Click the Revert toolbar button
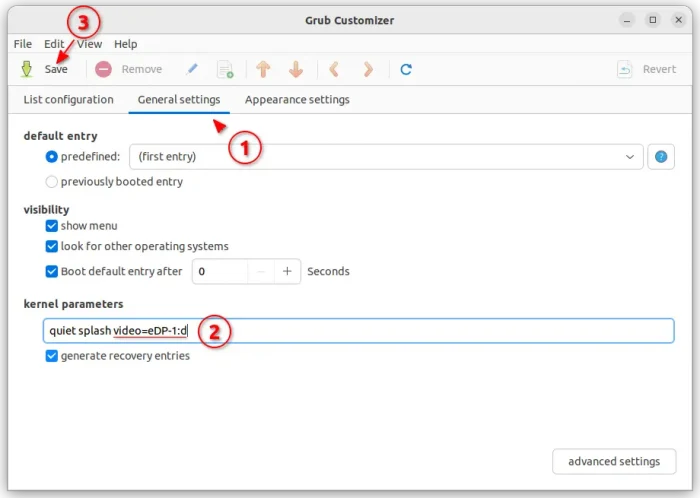 [x=647, y=69]
